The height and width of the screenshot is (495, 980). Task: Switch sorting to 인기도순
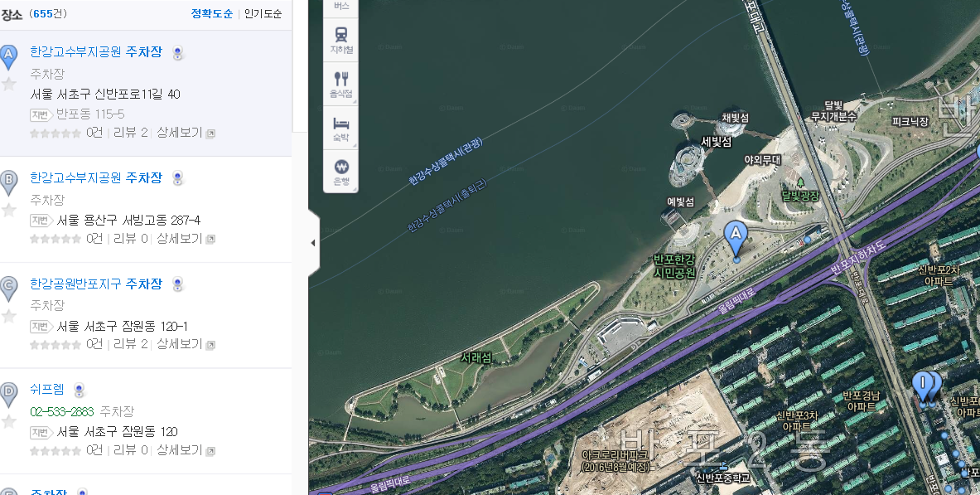click(263, 14)
